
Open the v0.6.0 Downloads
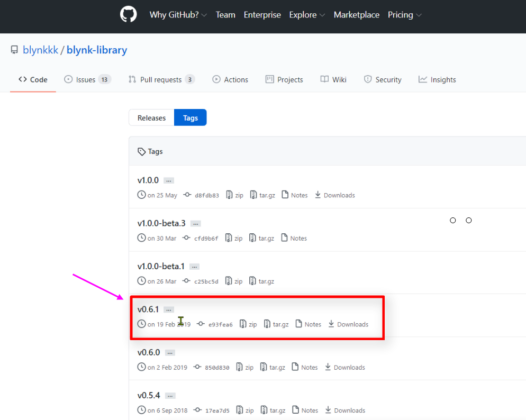[x=345, y=368]
